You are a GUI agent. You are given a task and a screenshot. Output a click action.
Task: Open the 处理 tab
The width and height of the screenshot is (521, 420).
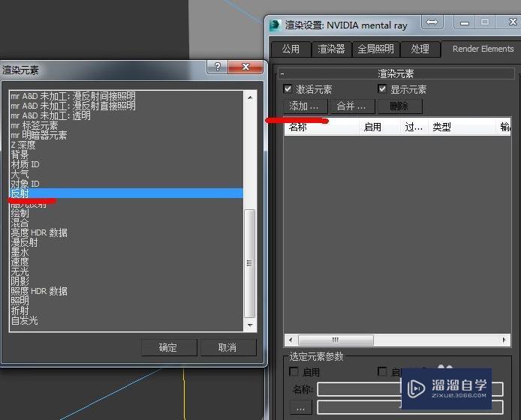pyautogui.click(x=420, y=49)
